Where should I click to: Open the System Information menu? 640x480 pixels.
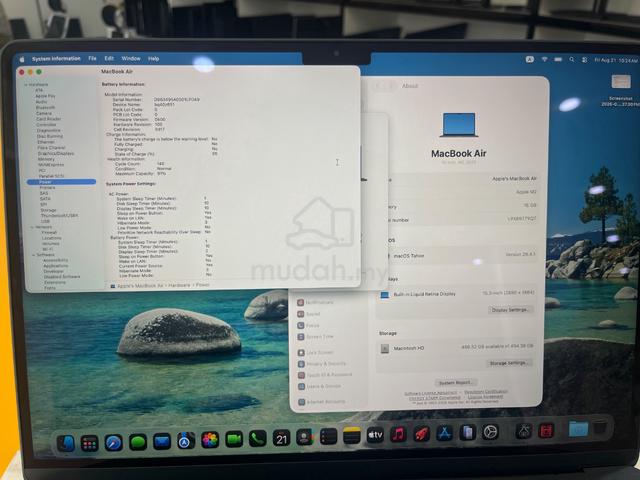tap(56, 59)
